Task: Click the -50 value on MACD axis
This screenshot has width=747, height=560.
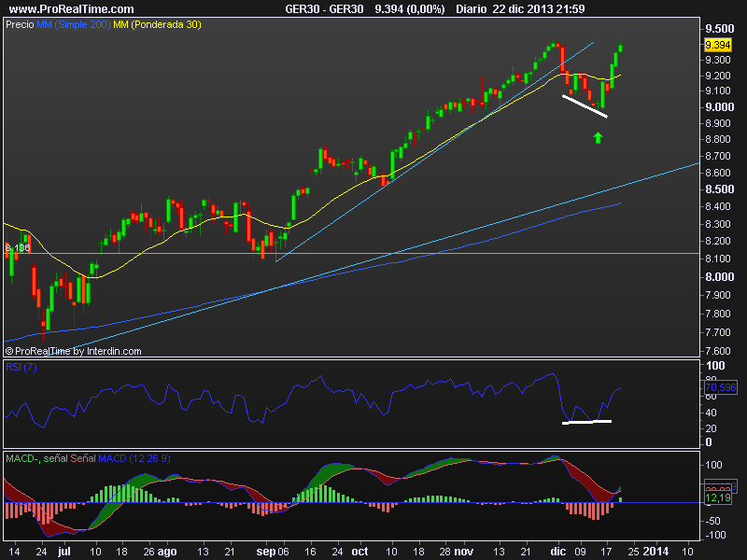Action: click(x=712, y=521)
